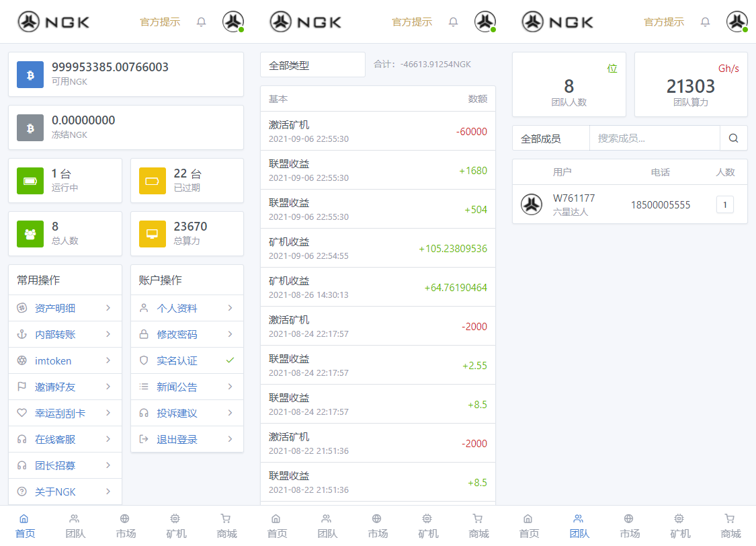756x546 pixels.
Task: Expand 新闻公告 using its chevron arrow
Action: pos(230,387)
